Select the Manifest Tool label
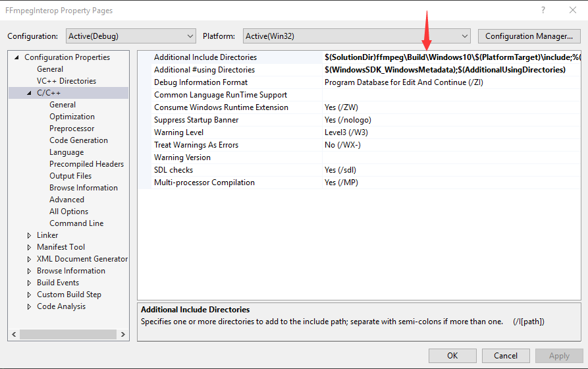588x369 pixels. click(61, 247)
